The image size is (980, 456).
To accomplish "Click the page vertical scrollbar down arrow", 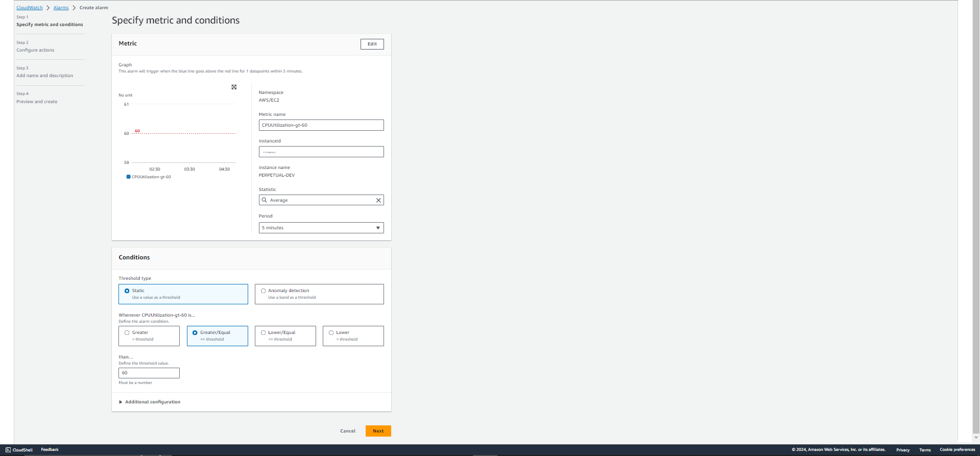I will click(x=976, y=438).
